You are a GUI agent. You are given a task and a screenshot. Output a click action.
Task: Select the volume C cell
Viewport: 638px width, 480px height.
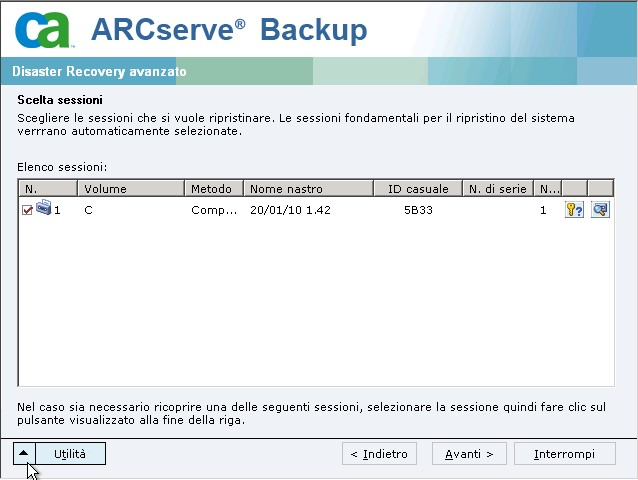coord(90,211)
